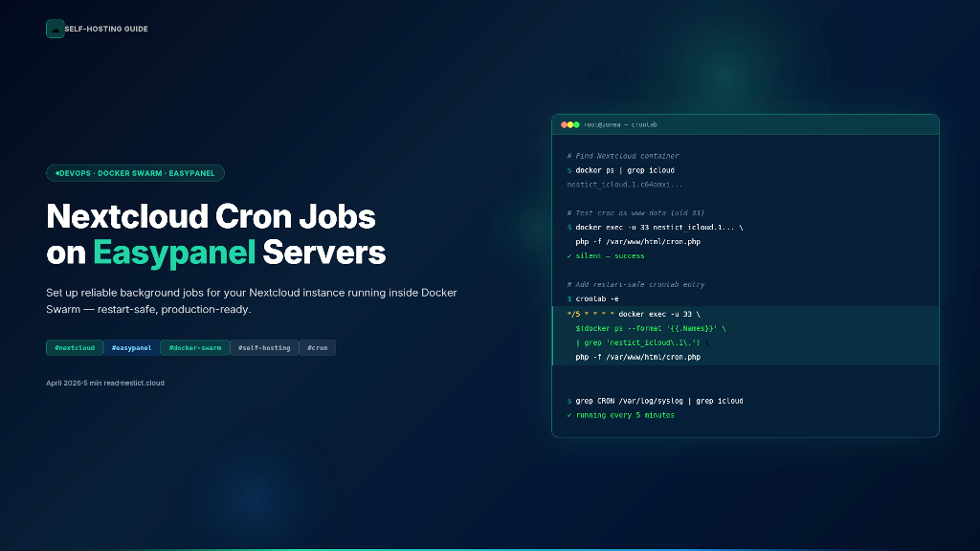
Task: Click the '# Find Nextcloud container' comment
Action: pyautogui.click(x=622, y=156)
